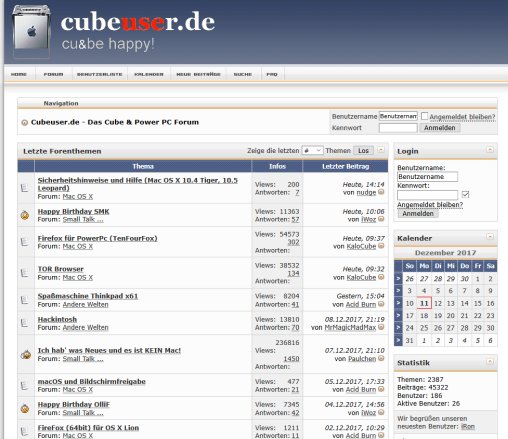Open the FAQ menu item
Viewport: 508px width, 439px height.
(x=272, y=74)
